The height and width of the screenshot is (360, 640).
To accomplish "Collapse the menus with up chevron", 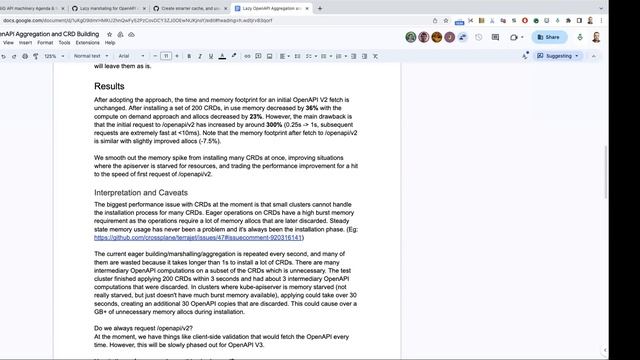I will coord(593,56).
